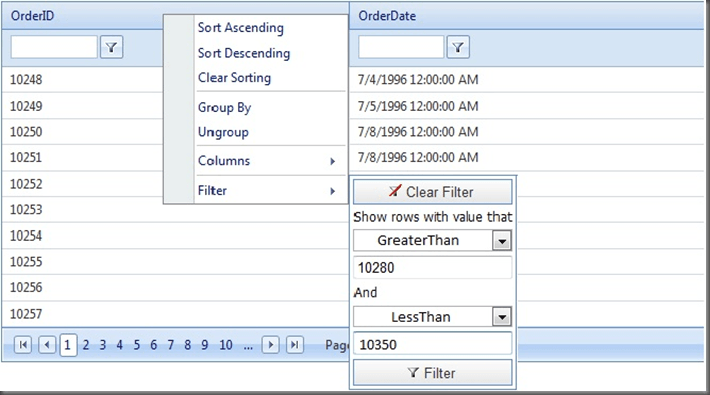
Task: Go to page 6 in pager
Action: (154, 345)
